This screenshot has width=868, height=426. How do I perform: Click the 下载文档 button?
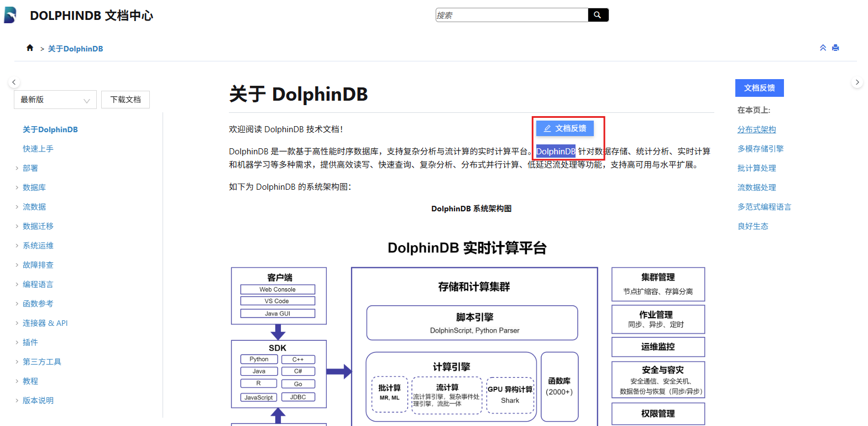pos(126,100)
